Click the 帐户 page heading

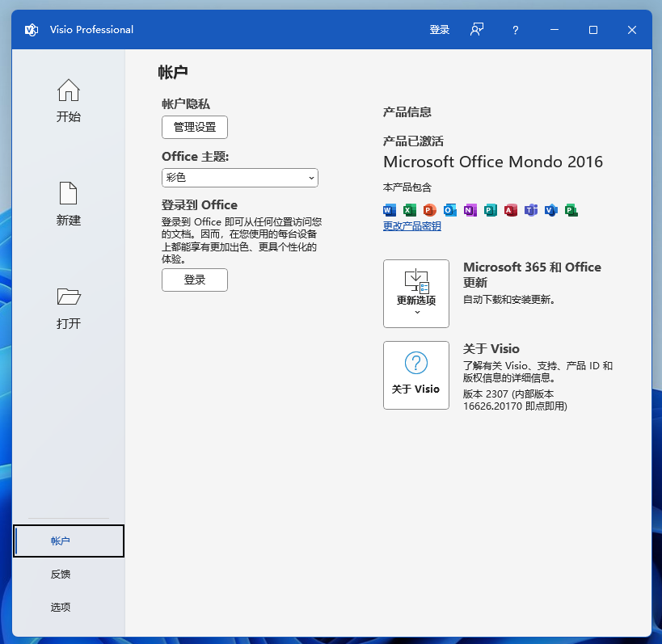tap(173, 72)
